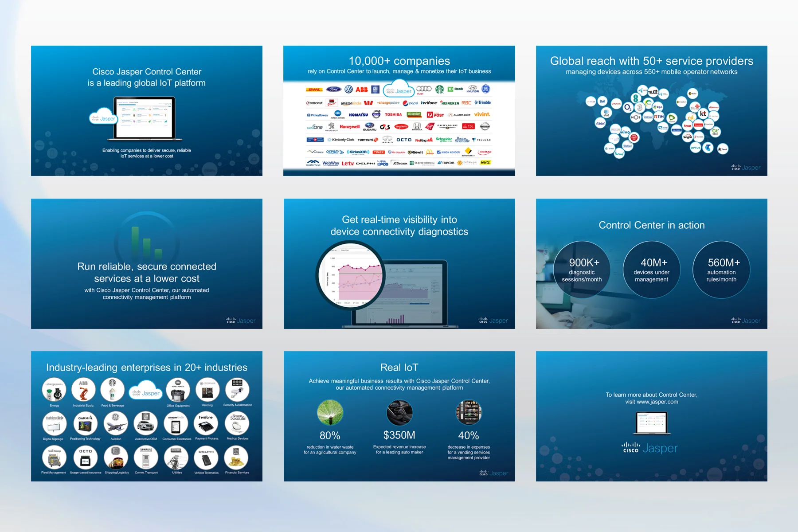Viewport: 798px width, 532px height.
Task: Click the vivo operator logo on the map
Action: pos(625,132)
